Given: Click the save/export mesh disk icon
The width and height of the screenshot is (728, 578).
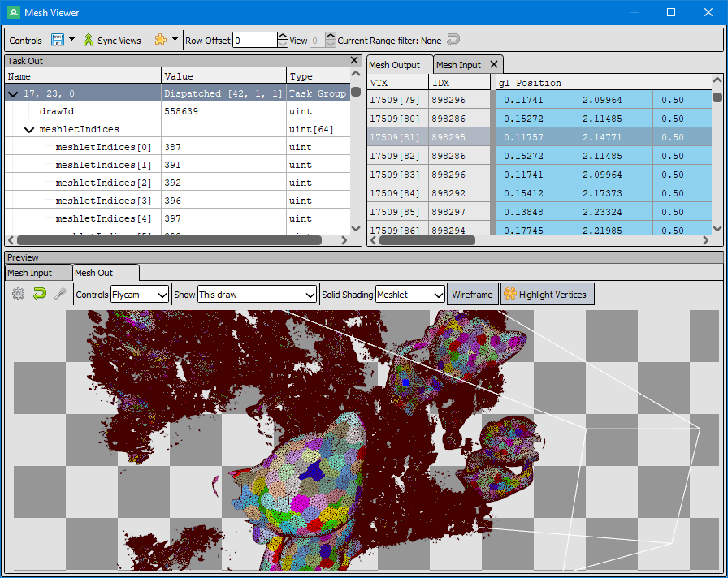Looking at the screenshot, I should [58, 40].
